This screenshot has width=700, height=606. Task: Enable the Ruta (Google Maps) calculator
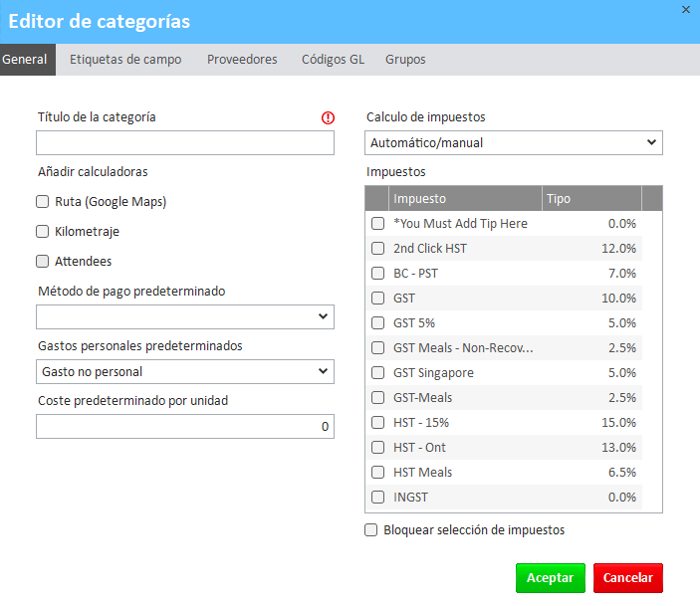tap(43, 202)
